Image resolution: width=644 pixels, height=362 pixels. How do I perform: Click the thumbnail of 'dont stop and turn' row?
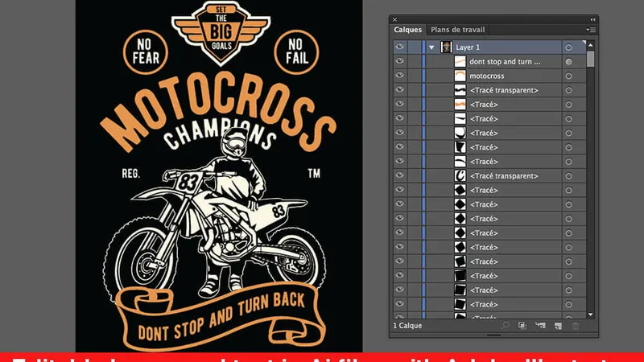click(460, 62)
